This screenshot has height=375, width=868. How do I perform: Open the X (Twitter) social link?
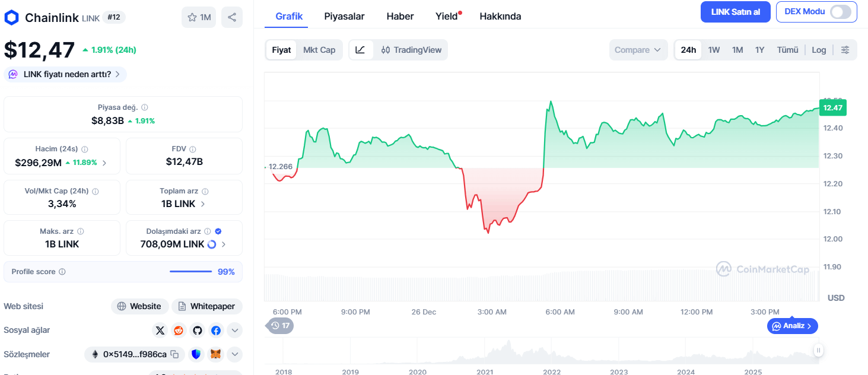[160, 330]
